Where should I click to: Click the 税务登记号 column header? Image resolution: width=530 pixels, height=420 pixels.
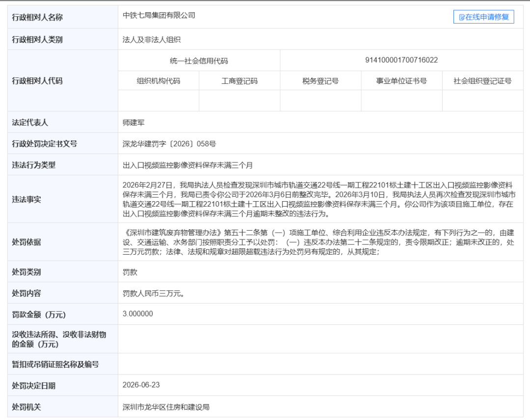coord(320,81)
